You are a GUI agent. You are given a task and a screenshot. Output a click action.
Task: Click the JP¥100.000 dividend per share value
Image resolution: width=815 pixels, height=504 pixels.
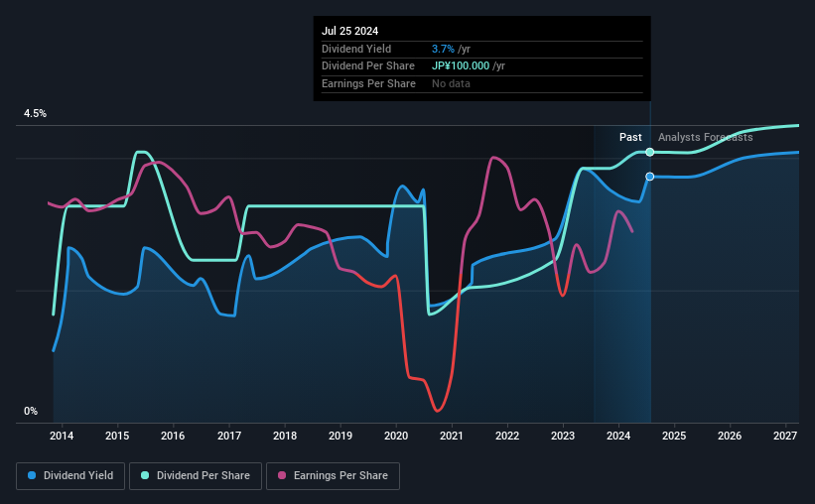(x=461, y=66)
